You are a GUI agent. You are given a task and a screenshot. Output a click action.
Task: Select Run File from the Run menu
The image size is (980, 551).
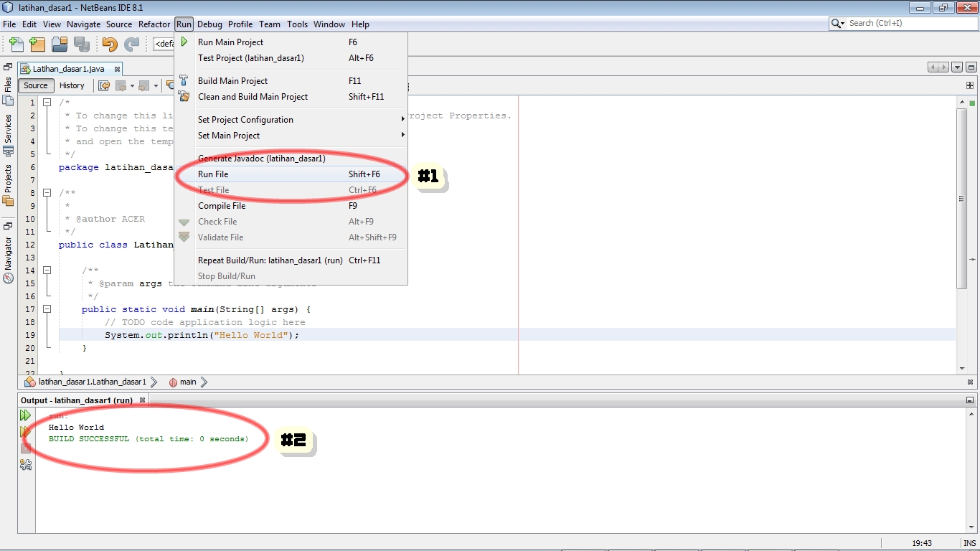pos(213,174)
